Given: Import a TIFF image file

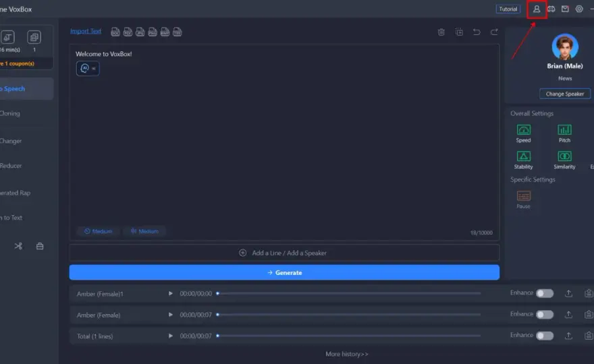Looking at the screenshot, I should pyautogui.click(x=178, y=32).
